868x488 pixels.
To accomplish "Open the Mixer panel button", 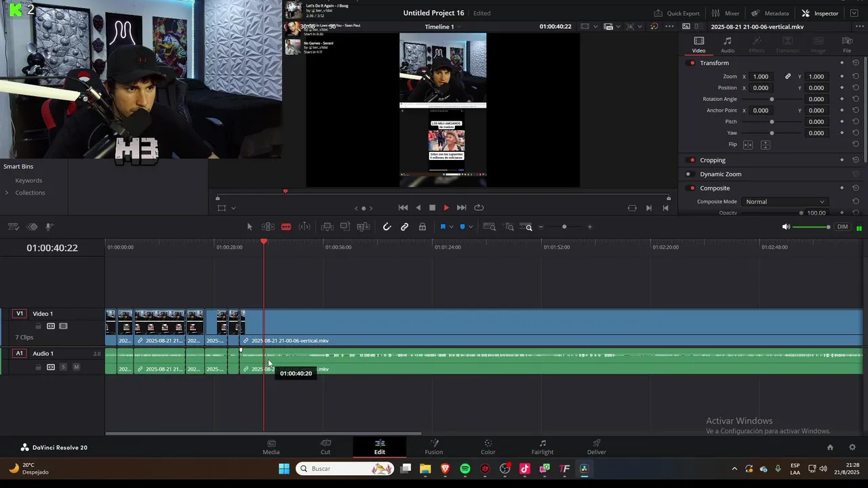I will [725, 13].
